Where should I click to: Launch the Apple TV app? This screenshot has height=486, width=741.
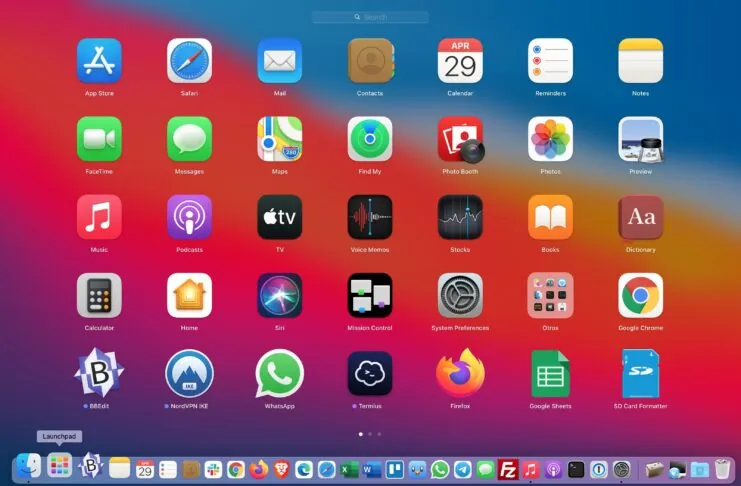click(x=280, y=217)
